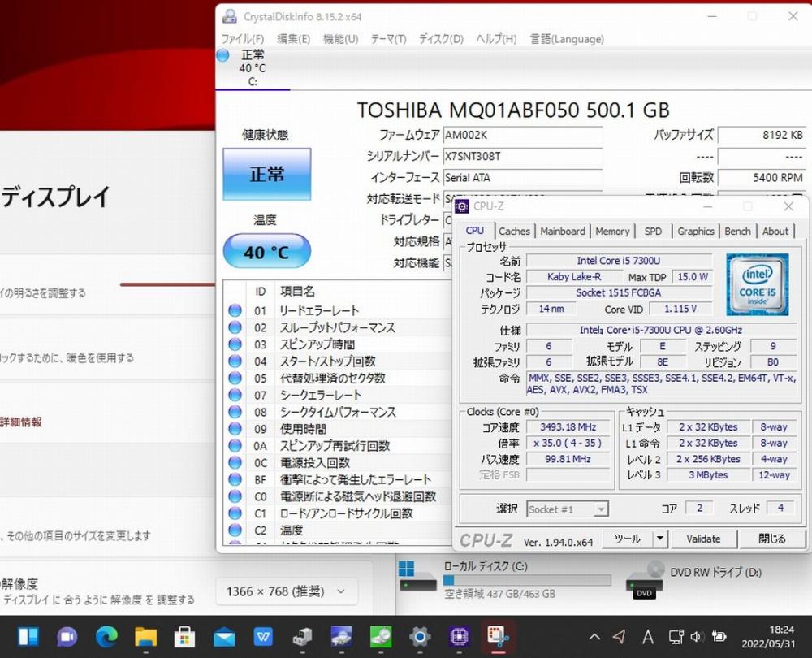Click the 40 °C temperature button
The height and width of the screenshot is (658, 812).
tap(266, 252)
